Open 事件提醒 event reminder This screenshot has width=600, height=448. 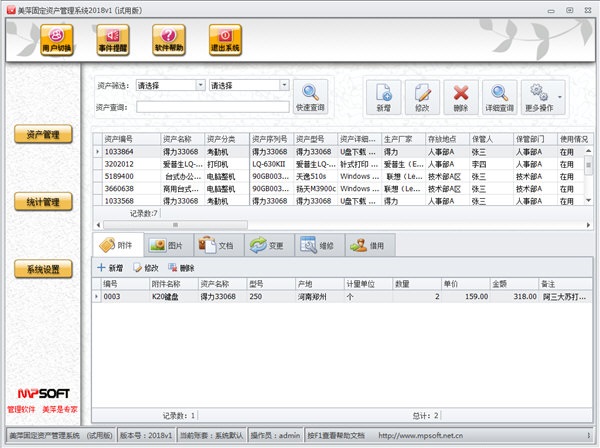[x=111, y=40]
